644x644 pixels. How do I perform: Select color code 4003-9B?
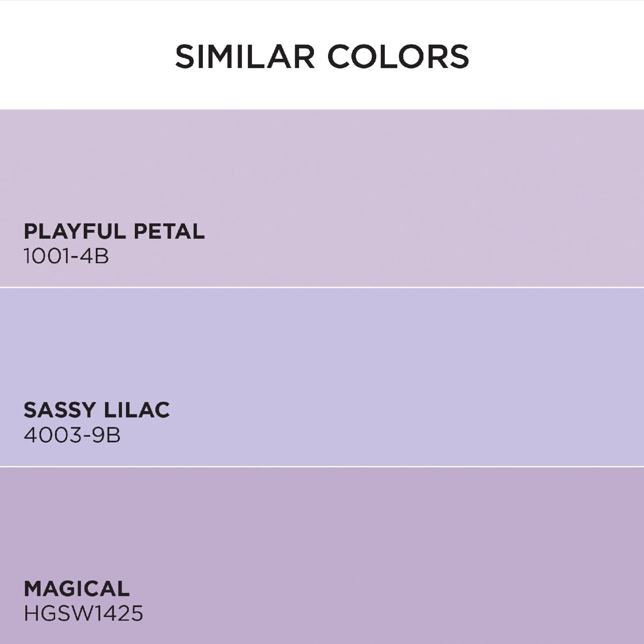pyautogui.click(x=72, y=435)
